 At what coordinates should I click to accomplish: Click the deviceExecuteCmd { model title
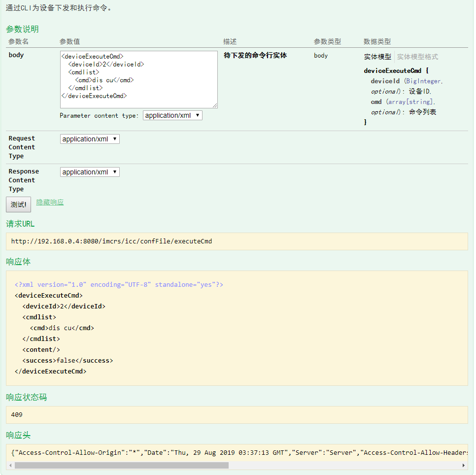pyautogui.click(x=396, y=71)
